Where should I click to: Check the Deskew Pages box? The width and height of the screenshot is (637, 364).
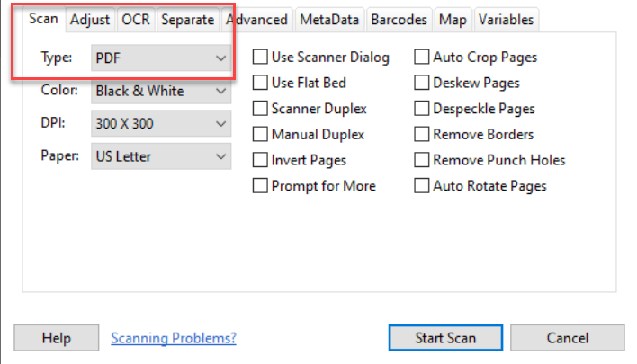click(422, 84)
